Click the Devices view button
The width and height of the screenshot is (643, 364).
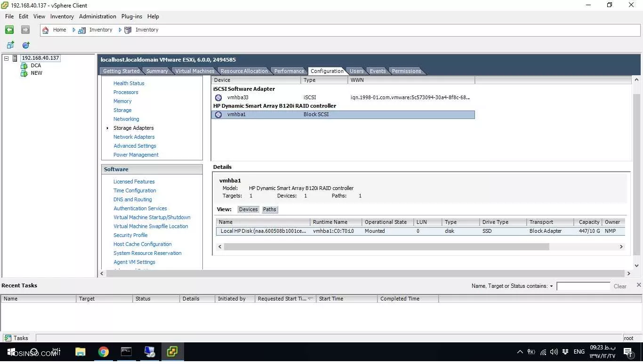[248, 209]
